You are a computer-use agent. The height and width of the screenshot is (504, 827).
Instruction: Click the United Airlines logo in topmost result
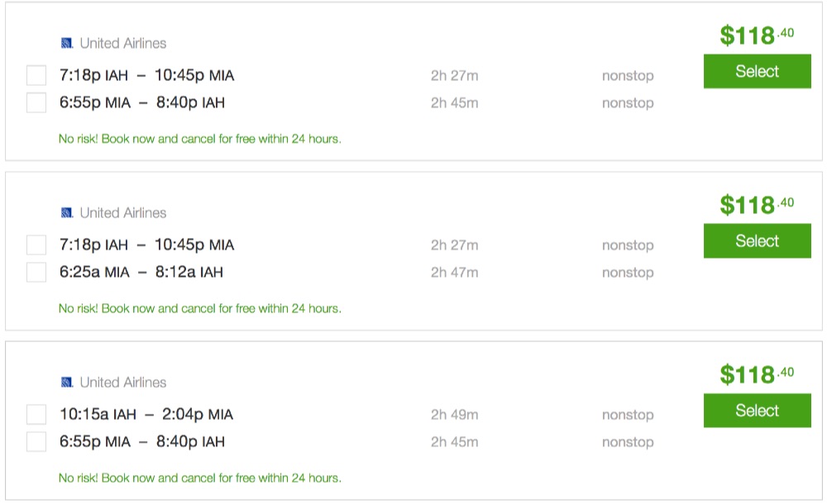67,43
